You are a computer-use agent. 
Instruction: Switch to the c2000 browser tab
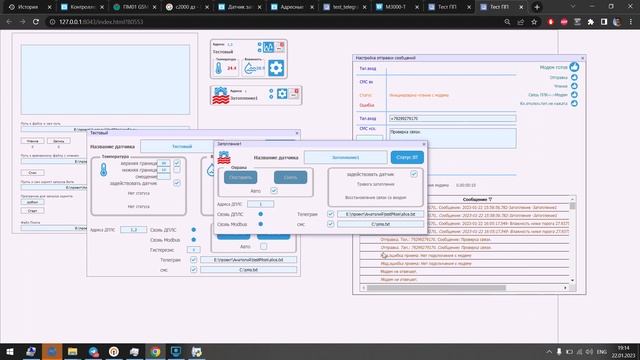click(x=187, y=7)
